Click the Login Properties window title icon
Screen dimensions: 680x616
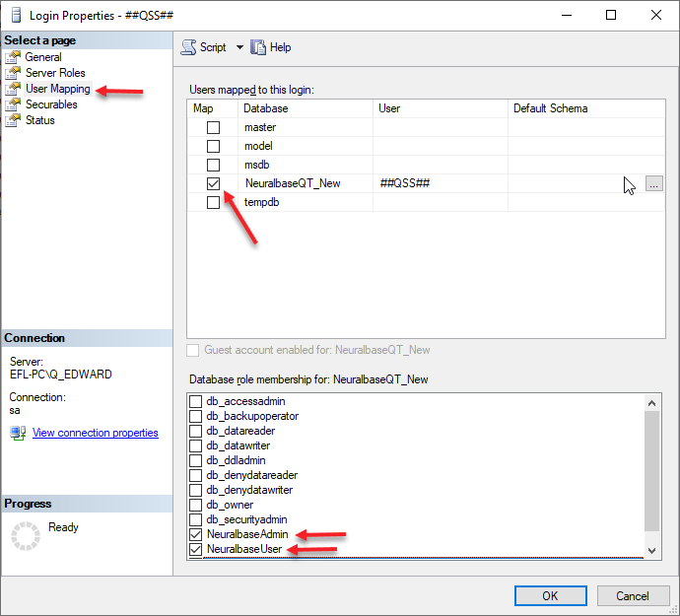pos(16,15)
